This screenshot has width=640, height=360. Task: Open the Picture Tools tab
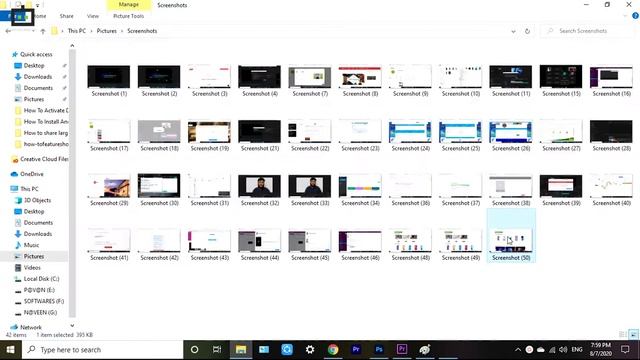coord(128,16)
